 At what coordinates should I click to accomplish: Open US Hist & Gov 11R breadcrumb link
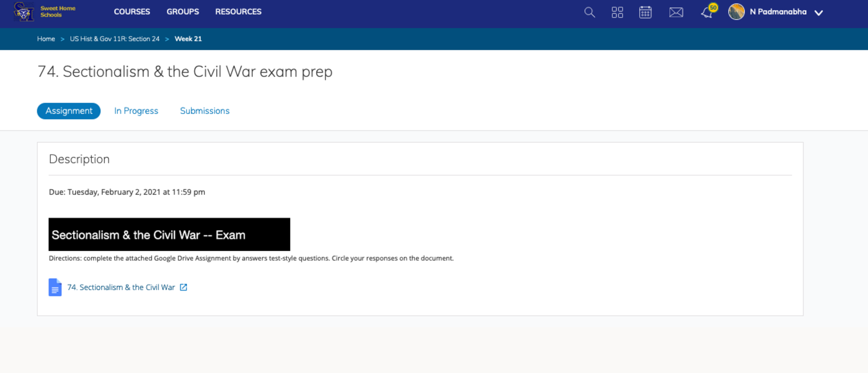pyautogui.click(x=114, y=39)
